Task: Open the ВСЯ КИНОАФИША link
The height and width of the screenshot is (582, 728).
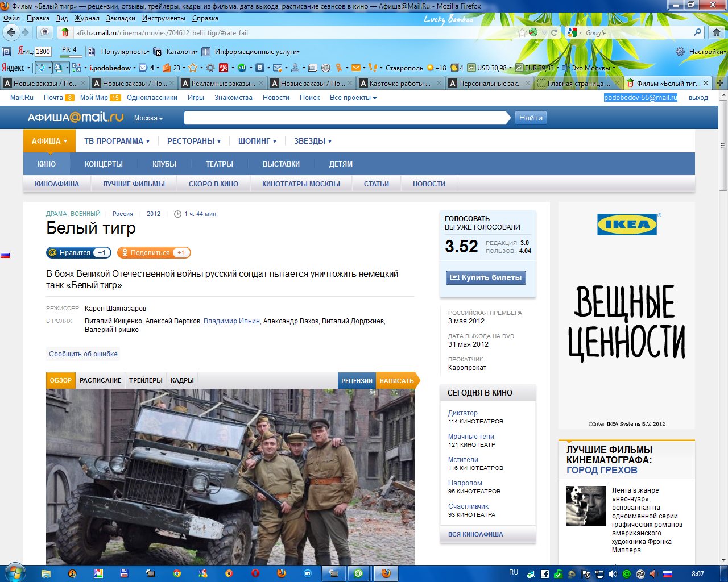Action: tap(475, 534)
